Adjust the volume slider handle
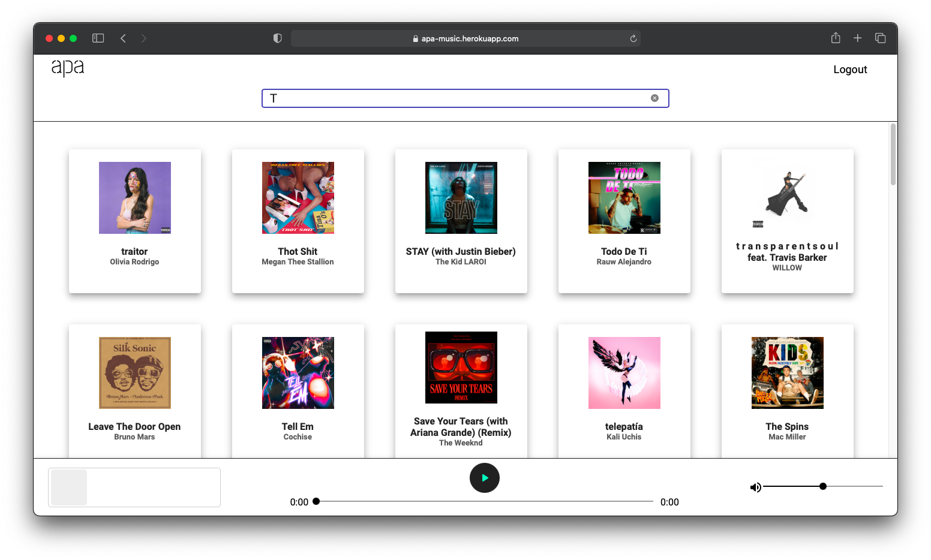 [823, 486]
